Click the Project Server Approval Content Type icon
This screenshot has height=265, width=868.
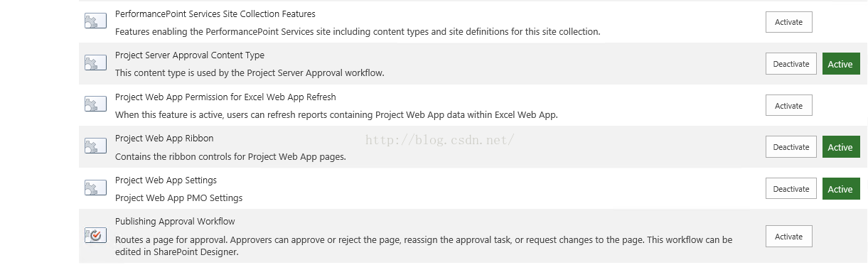pyautogui.click(x=95, y=64)
